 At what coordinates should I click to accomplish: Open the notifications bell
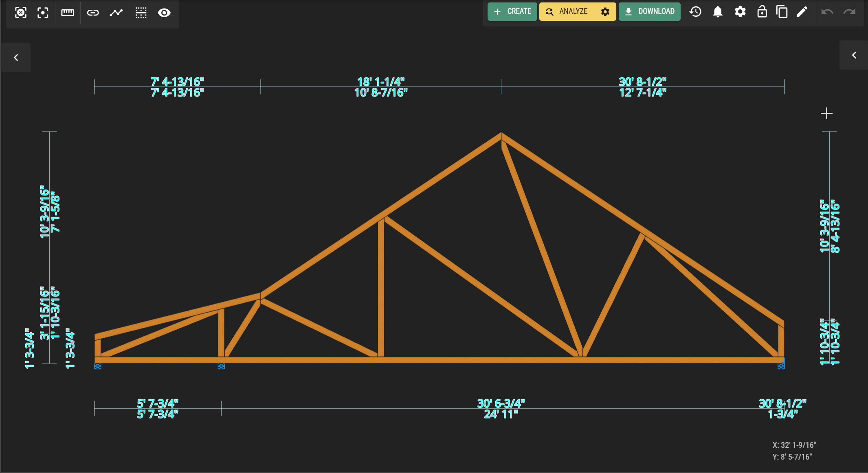point(718,11)
